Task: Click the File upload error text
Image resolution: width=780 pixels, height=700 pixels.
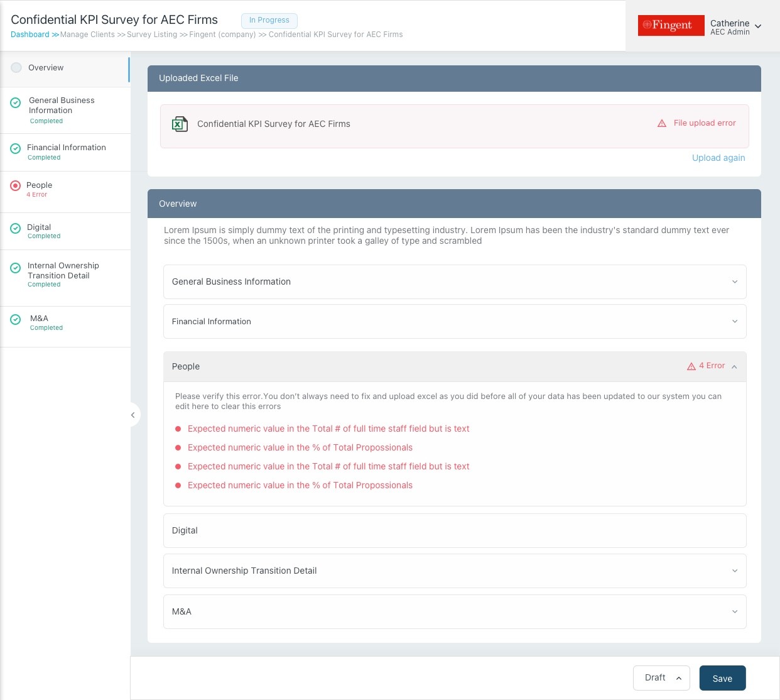Action: pos(705,123)
